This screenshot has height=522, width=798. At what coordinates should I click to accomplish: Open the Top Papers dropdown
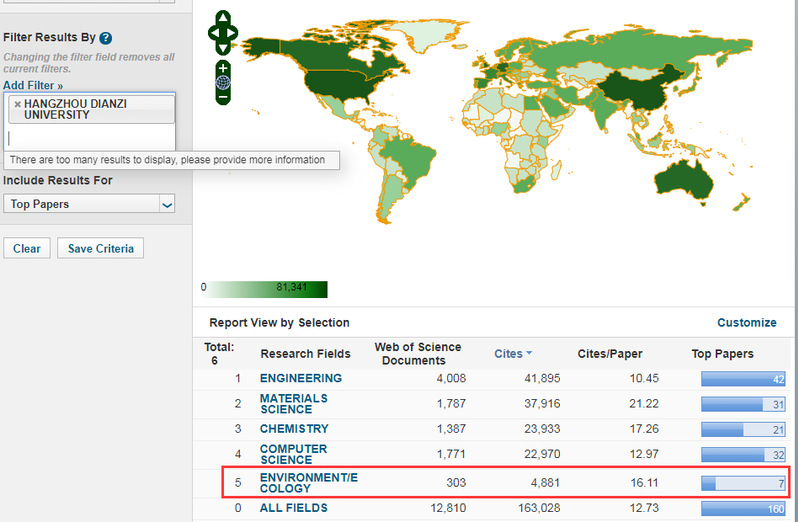pos(167,204)
